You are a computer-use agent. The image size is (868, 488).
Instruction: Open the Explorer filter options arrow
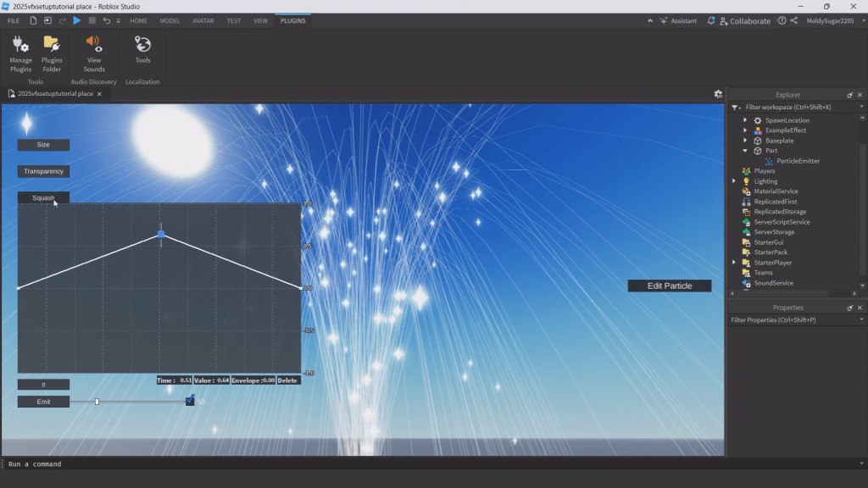tap(861, 107)
